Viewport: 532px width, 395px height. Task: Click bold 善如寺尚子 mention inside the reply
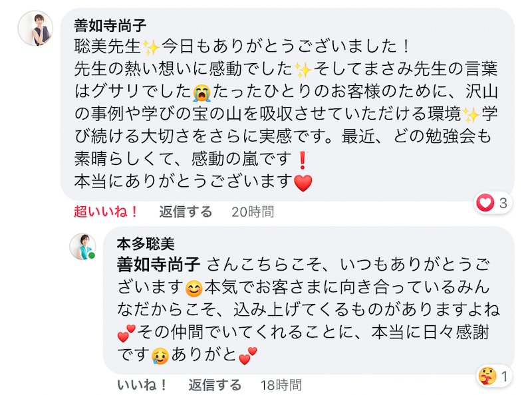158,265
